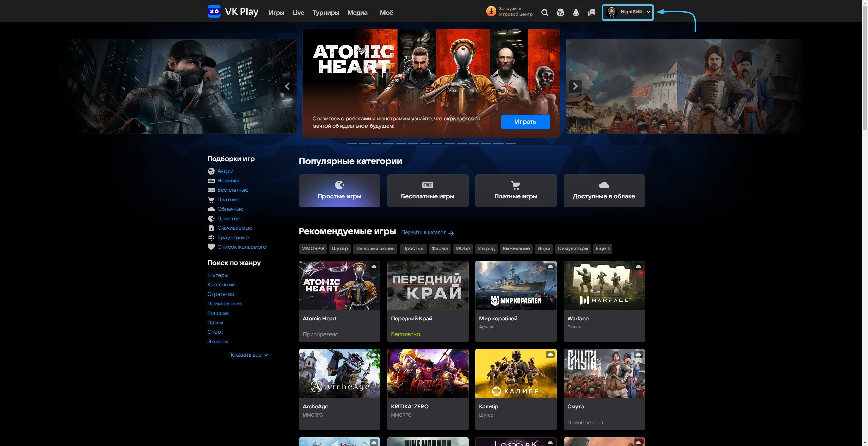Viewport: 868px width, 446px height.
Task: Open the Калибр game title
Action: [489, 406]
